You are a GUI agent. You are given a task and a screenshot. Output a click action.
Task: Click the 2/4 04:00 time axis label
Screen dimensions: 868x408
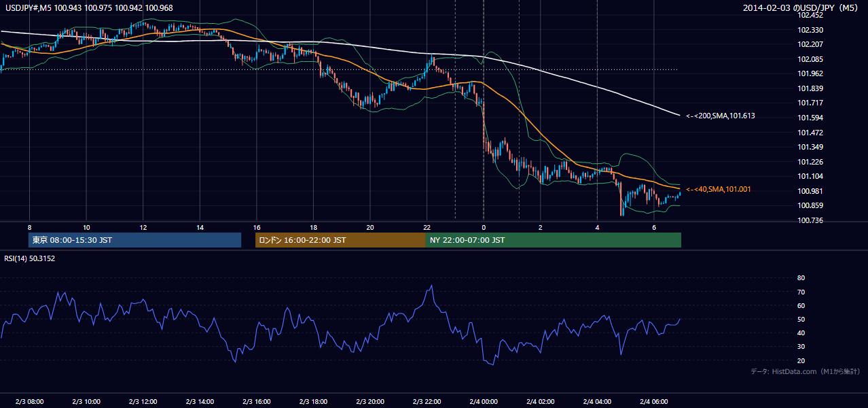[597, 401]
